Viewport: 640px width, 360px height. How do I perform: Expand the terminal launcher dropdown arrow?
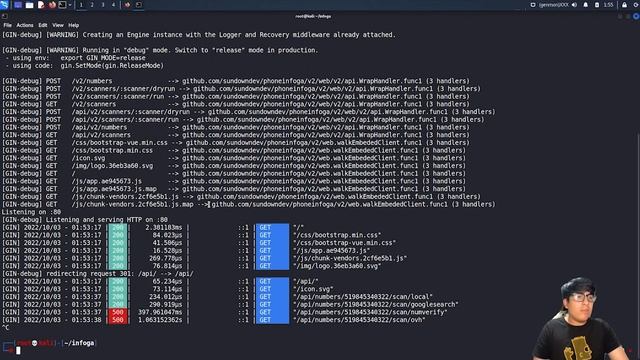(70, 5)
